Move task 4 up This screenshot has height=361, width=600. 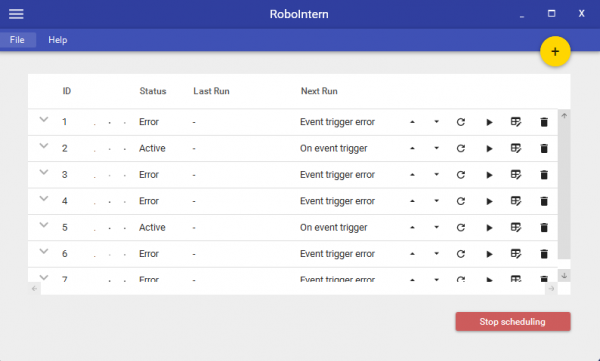pyautogui.click(x=412, y=201)
